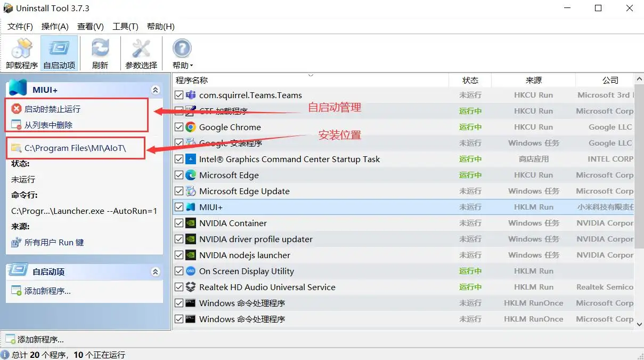Click the NVIDIA Container icon

click(191, 223)
